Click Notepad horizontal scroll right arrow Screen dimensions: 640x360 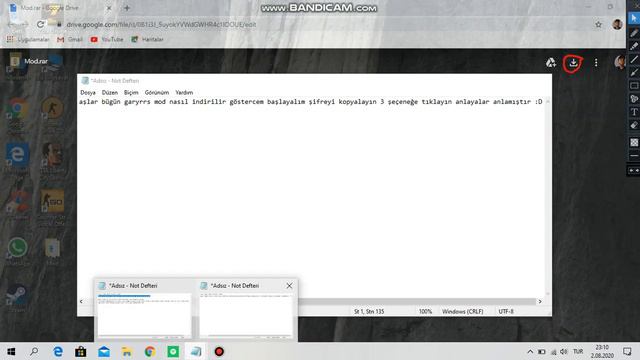click(540, 301)
